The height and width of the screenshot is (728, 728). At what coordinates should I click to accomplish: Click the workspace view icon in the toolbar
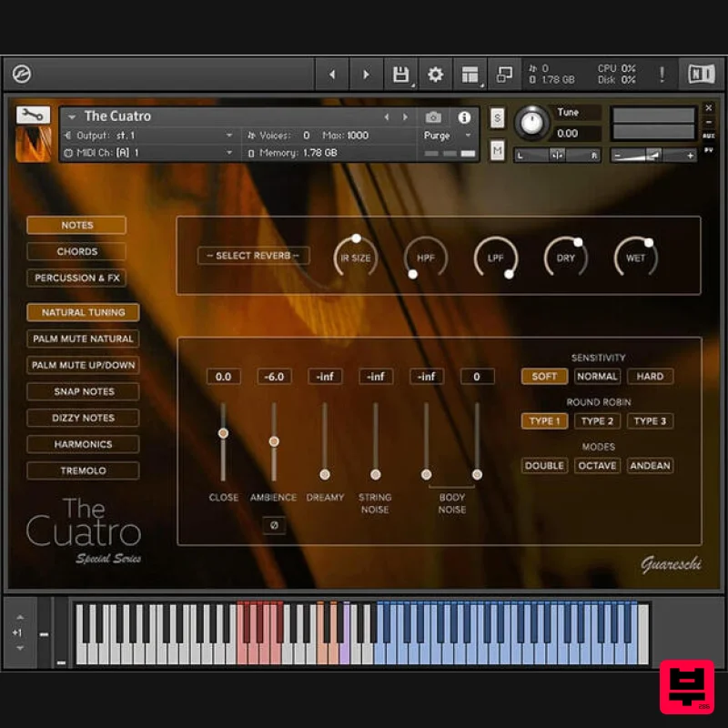[470, 74]
